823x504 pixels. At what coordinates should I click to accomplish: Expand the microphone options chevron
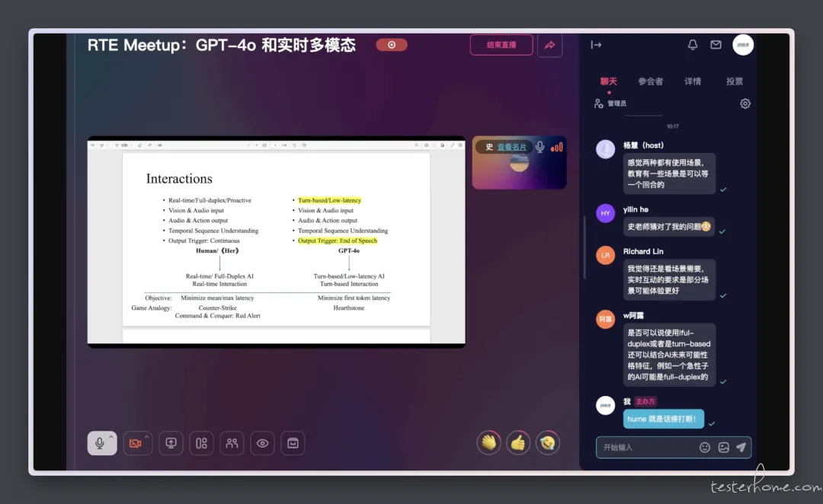(111, 436)
